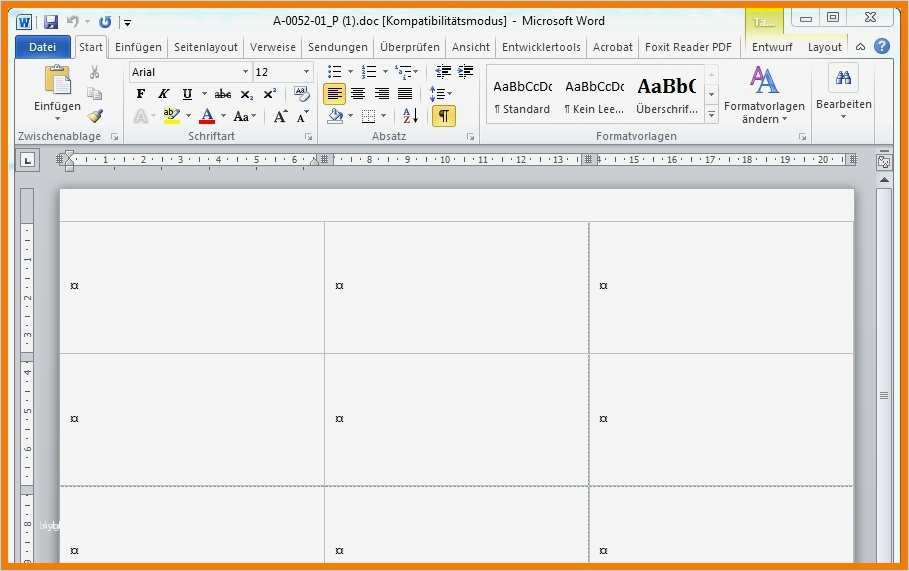Click the Text Effects glowing A icon

coord(140,117)
